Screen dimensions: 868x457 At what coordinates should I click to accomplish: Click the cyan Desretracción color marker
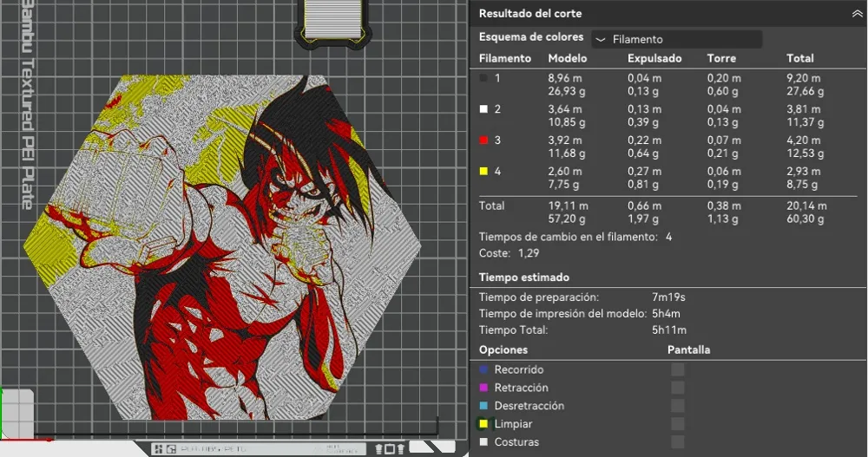point(483,406)
